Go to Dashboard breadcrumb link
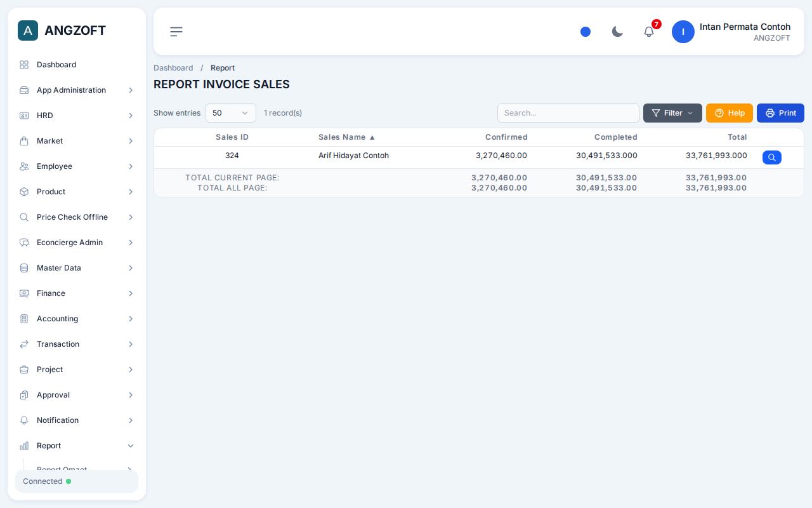812x508 pixels. [x=173, y=68]
